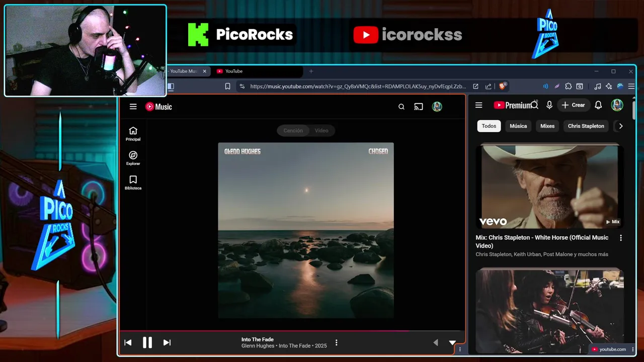
Task: Switch to Video mode
Action: coord(321,131)
